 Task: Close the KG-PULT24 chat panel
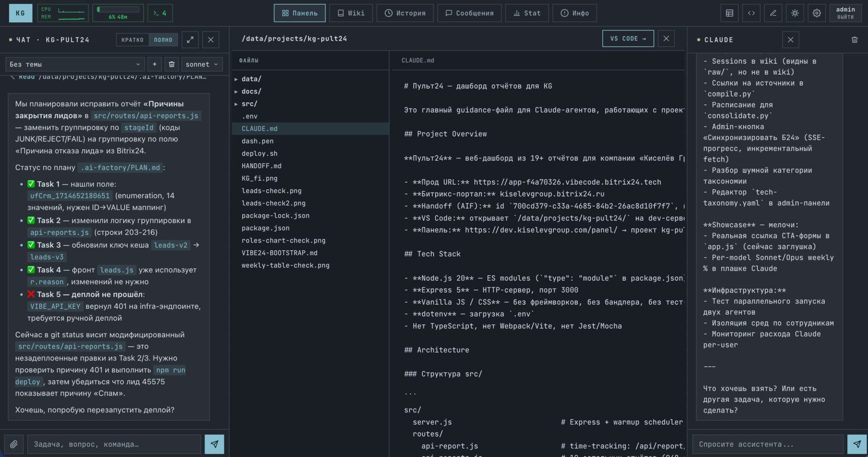tap(211, 40)
